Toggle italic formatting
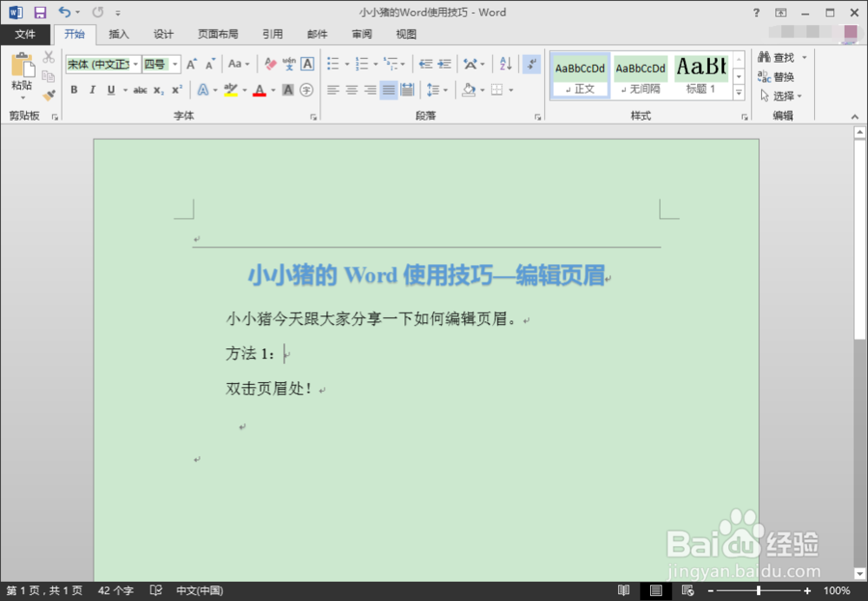Viewport: 868px width, 601px height. pyautogui.click(x=93, y=89)
